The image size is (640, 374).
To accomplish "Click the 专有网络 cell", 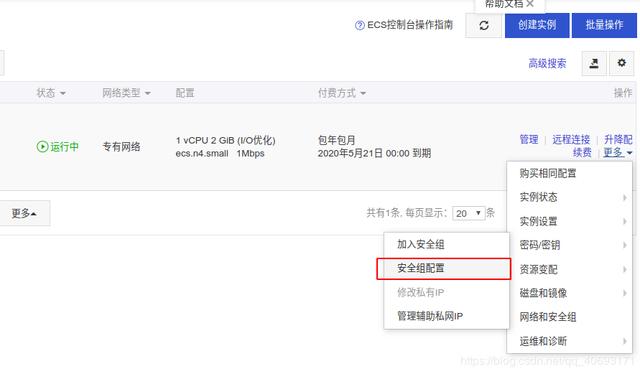I will click(121, 147).
